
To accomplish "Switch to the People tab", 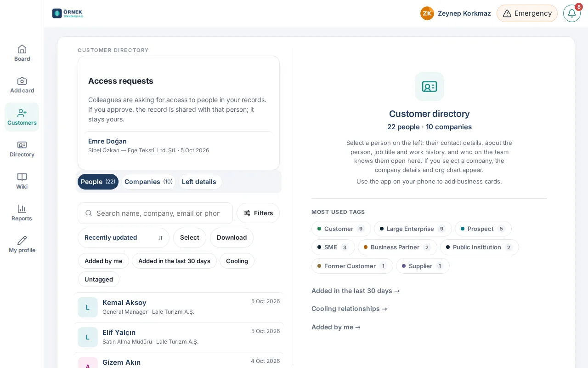I will pyautogui.click(x=98, y=182).
